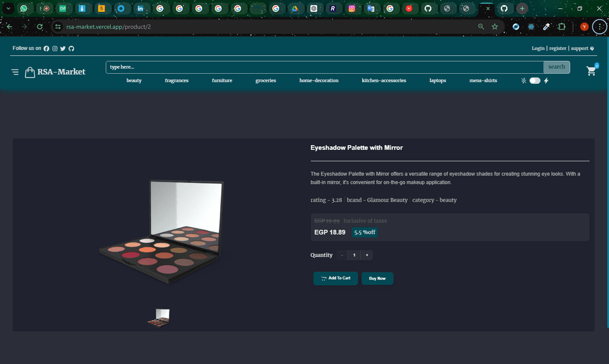Click the support help icon
Image resolution: width=609 pixels, height=364 pixels.
click(592, 49)
